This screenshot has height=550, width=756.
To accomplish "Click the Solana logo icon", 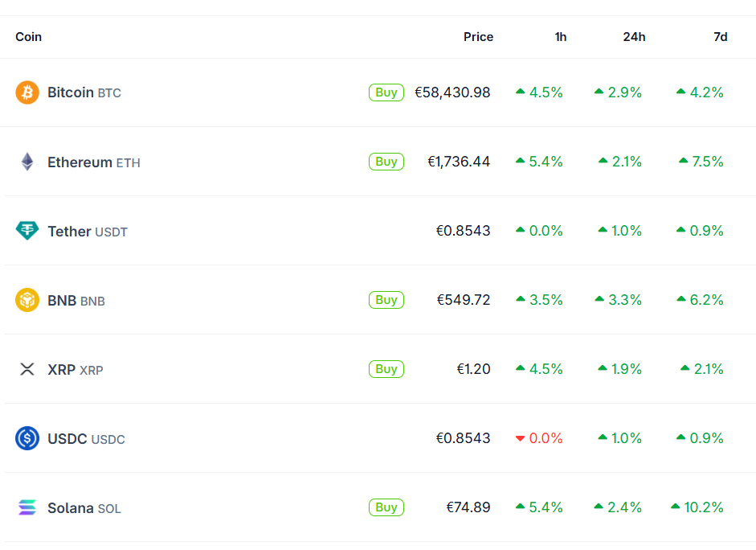I will [27, 507].
